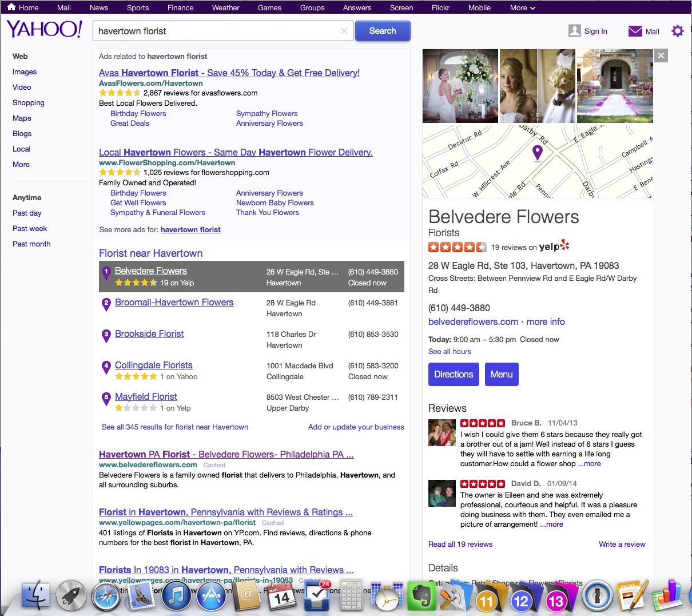Screen dimensions: 692x616
Task: Click map marker 1 beside Belvedere Flowers
Action: coord(106,273)
